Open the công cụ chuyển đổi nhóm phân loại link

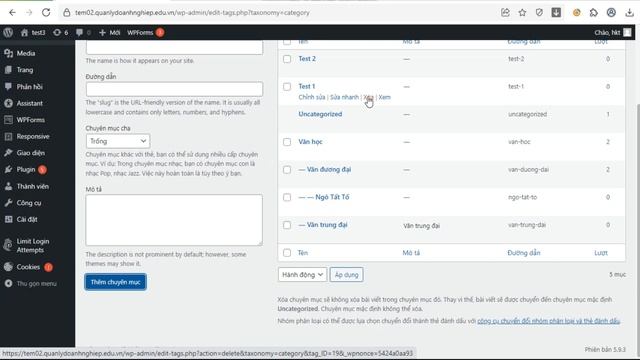point(549,321)
